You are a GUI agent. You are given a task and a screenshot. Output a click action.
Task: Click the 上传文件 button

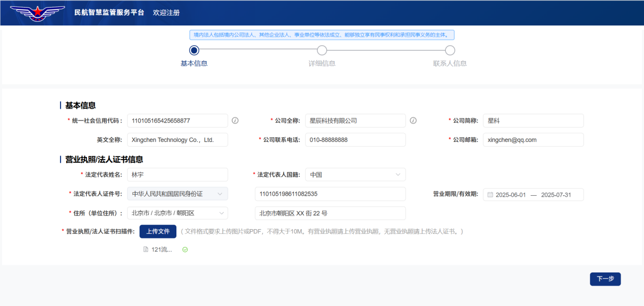158,231
